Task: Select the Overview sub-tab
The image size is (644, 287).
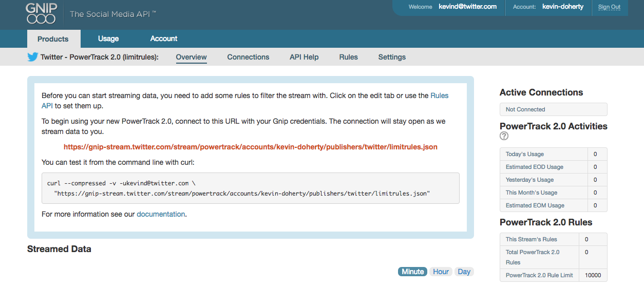Action: pyautogui.click(x=191, y=58)
